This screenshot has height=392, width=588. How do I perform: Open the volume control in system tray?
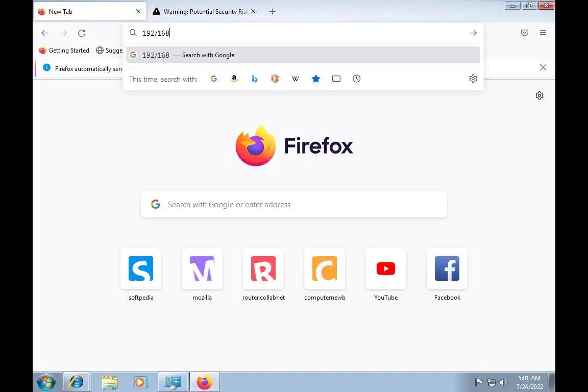pyautogui.click(x=504, y=382)
